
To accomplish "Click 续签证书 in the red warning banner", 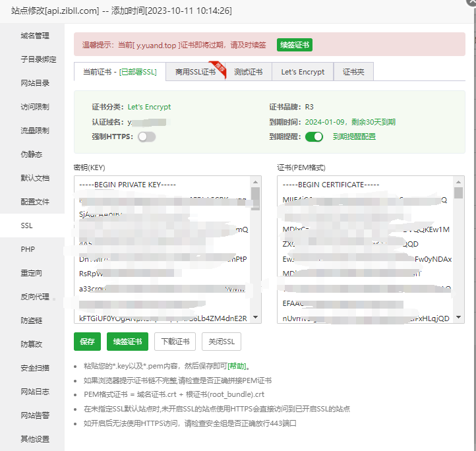I will pos(295,45).
